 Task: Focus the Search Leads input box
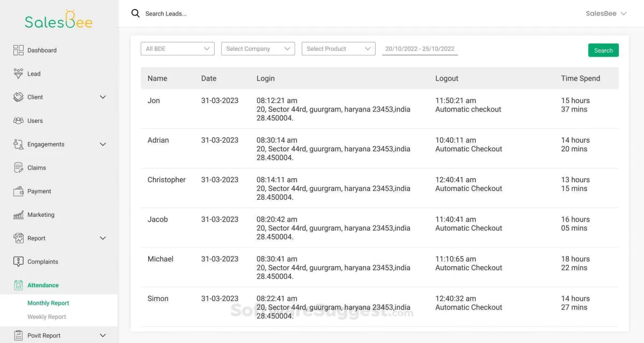tap(215, 13)
